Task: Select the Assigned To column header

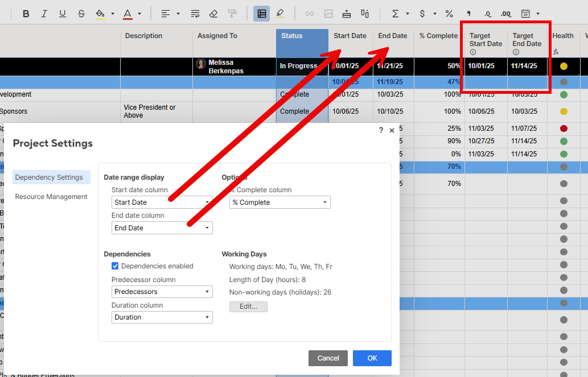Action: 235,43
